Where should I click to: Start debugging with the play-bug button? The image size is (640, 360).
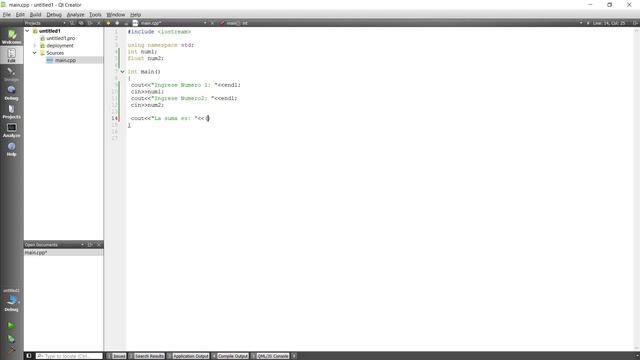[11, 338]
